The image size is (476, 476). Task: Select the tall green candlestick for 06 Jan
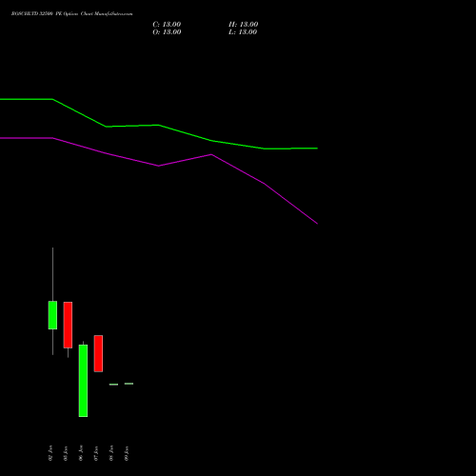coord(83,381)
